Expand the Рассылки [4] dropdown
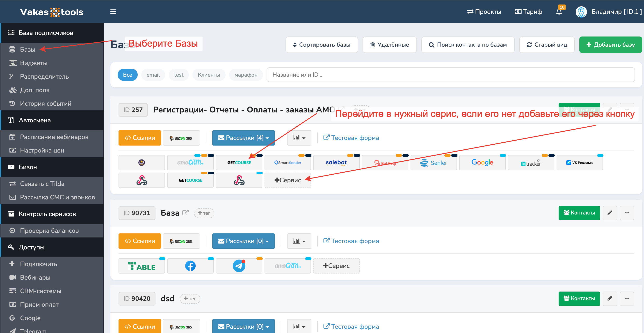Image resolution: width=644 pixels, height=333 pixels. tap(243, 138)
